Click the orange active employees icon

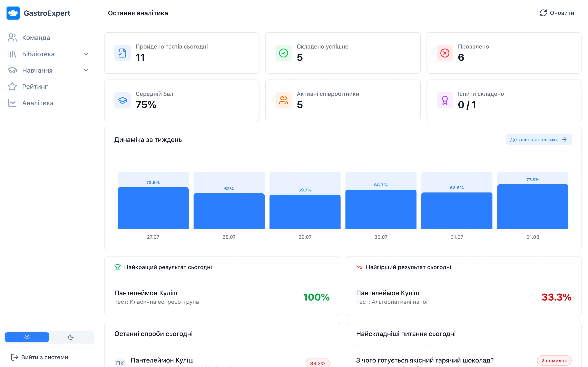pyautogui.click(x=284, y=100)
